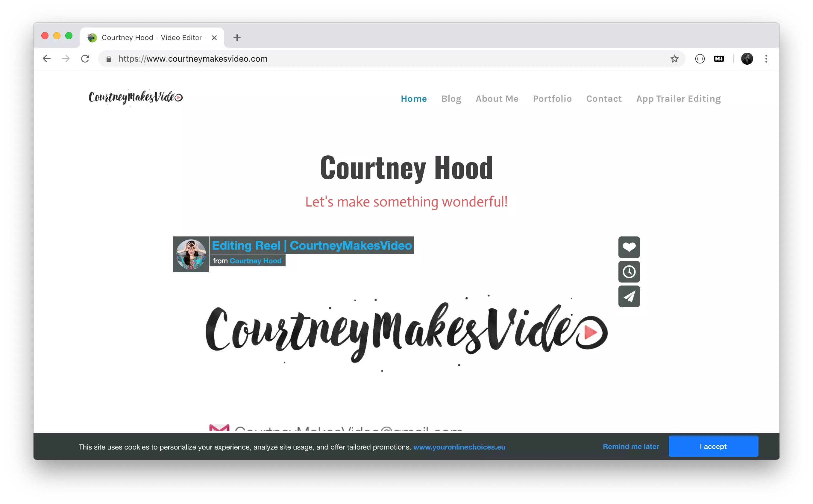
Task: Click the Courtney Hood video avatar thumbnail
Action: click(191, 254)
